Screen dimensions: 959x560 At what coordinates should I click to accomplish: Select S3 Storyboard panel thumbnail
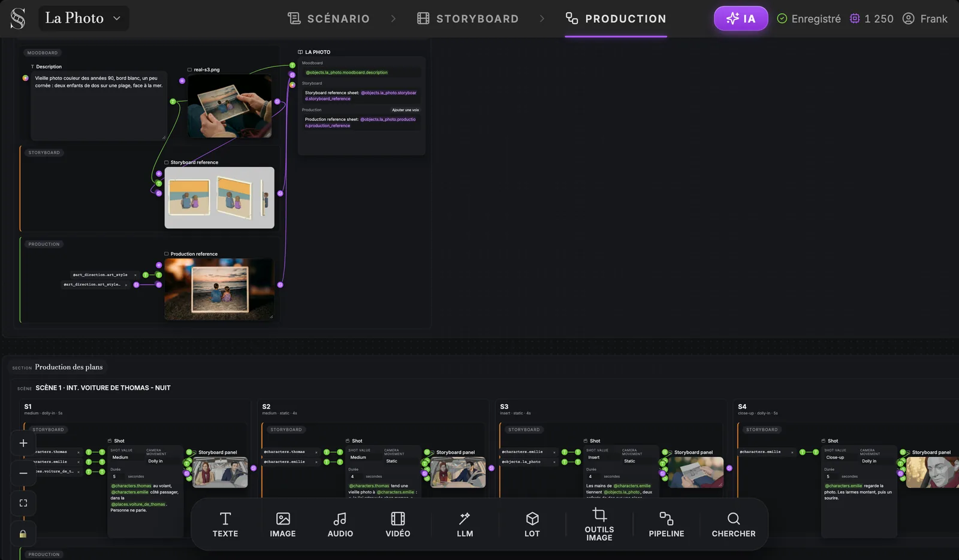click(x=696, y=473)
